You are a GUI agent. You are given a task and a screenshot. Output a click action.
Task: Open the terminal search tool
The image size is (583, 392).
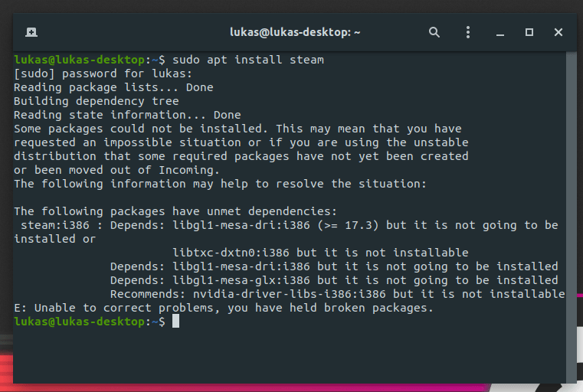(x=434, y=32)
